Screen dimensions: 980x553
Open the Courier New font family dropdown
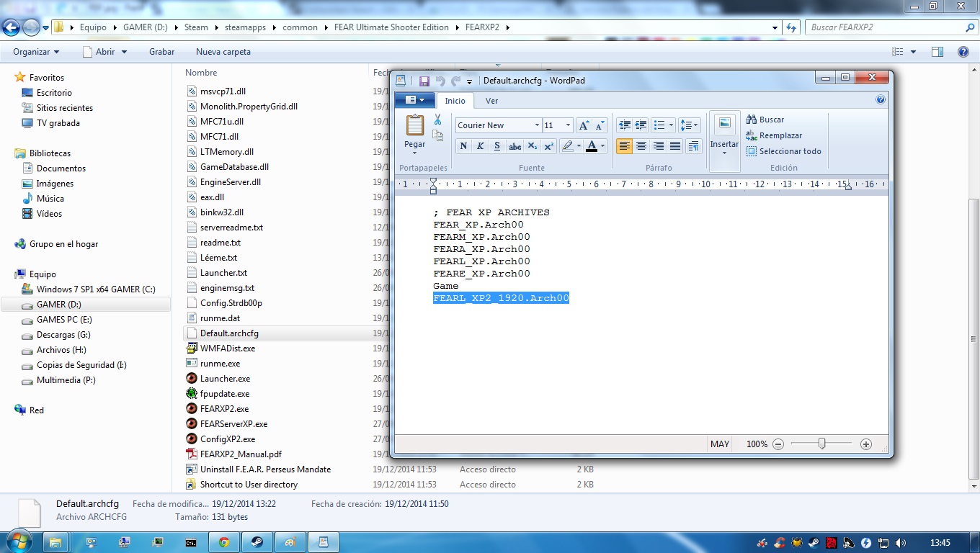tap(537, 125)
